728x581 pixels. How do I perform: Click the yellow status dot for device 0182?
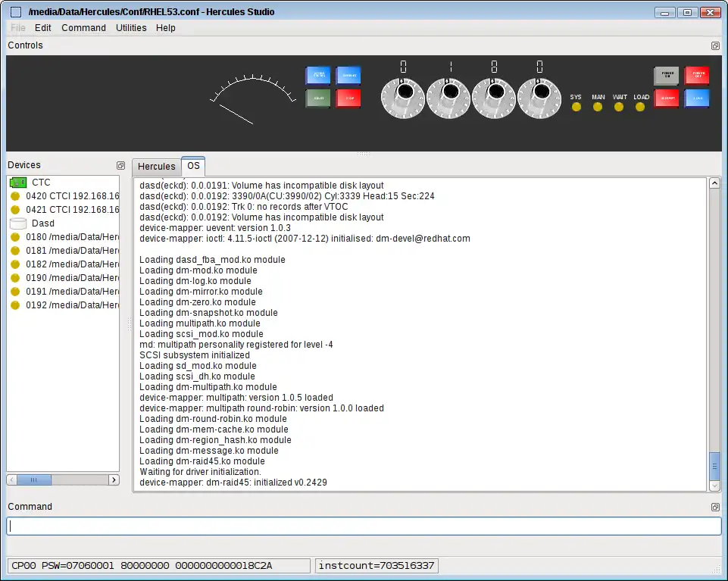coord(15,264)
